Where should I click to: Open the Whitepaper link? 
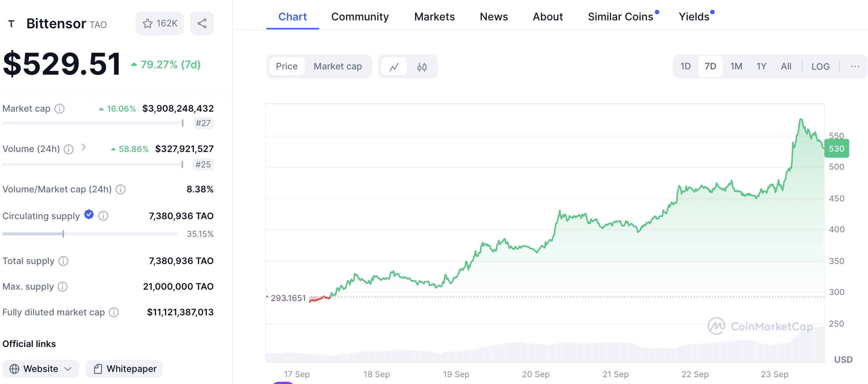click(x=124, y=369)
